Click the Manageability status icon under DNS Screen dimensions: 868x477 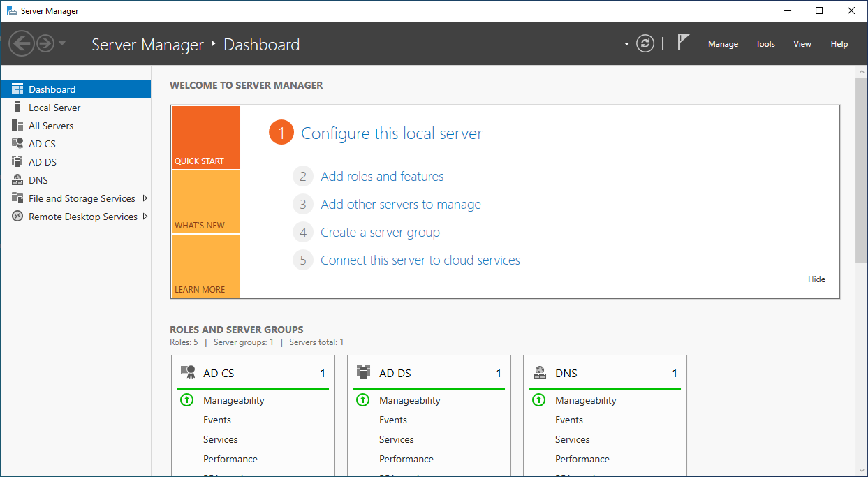click(x=539, y=399)
